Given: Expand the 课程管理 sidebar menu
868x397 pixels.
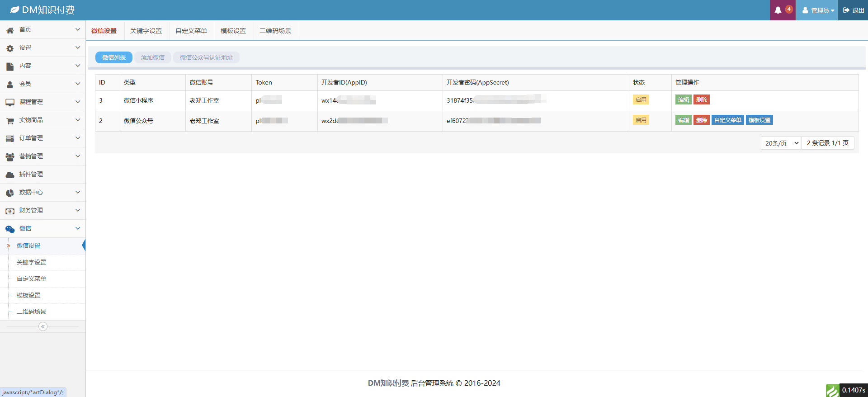Looking at the screenshot, I should [42, 102].
